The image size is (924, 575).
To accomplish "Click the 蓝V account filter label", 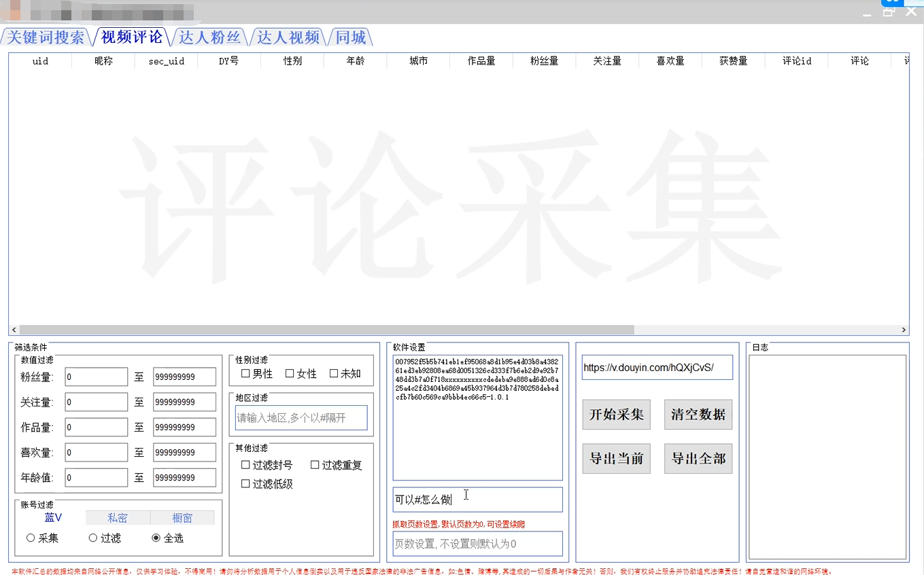I will (54, 517).
